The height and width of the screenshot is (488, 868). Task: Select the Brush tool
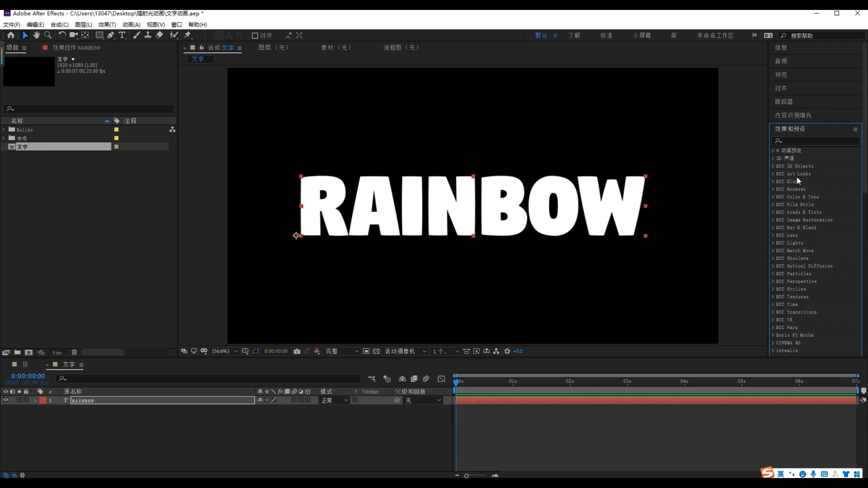tap(137, 35)
